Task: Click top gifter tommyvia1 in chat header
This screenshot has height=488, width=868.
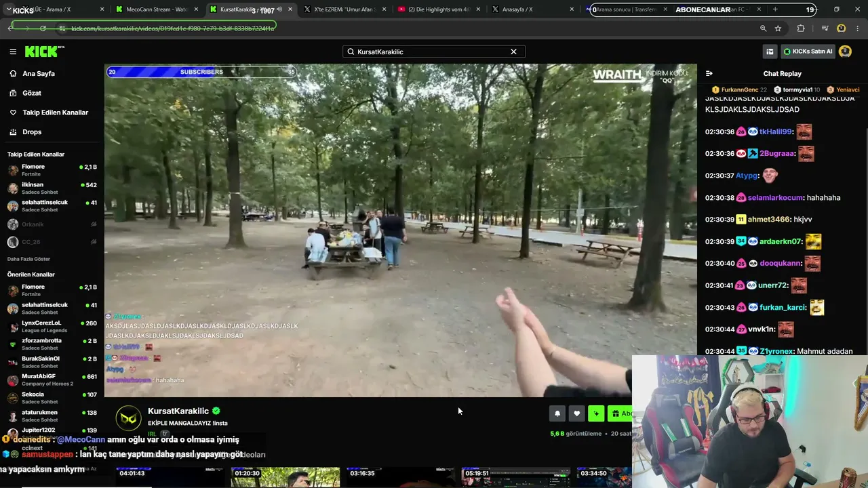Action: [x=797, y=89]
